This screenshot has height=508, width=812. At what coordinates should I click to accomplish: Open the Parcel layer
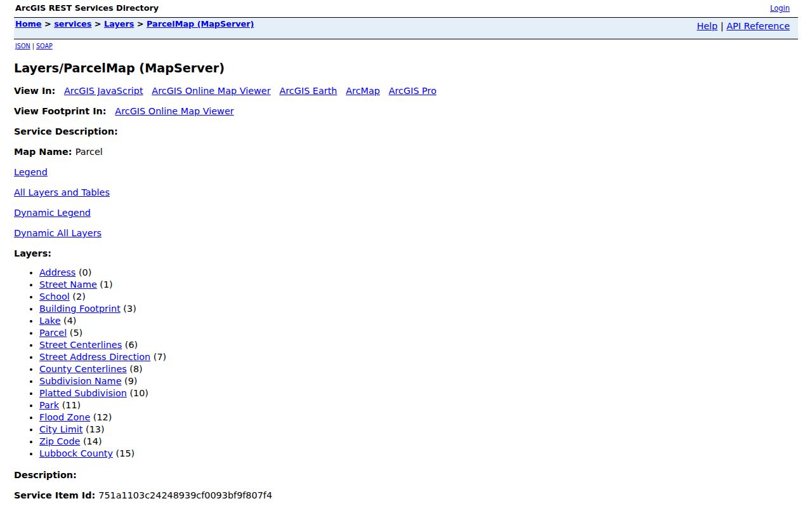click(53, 333)
